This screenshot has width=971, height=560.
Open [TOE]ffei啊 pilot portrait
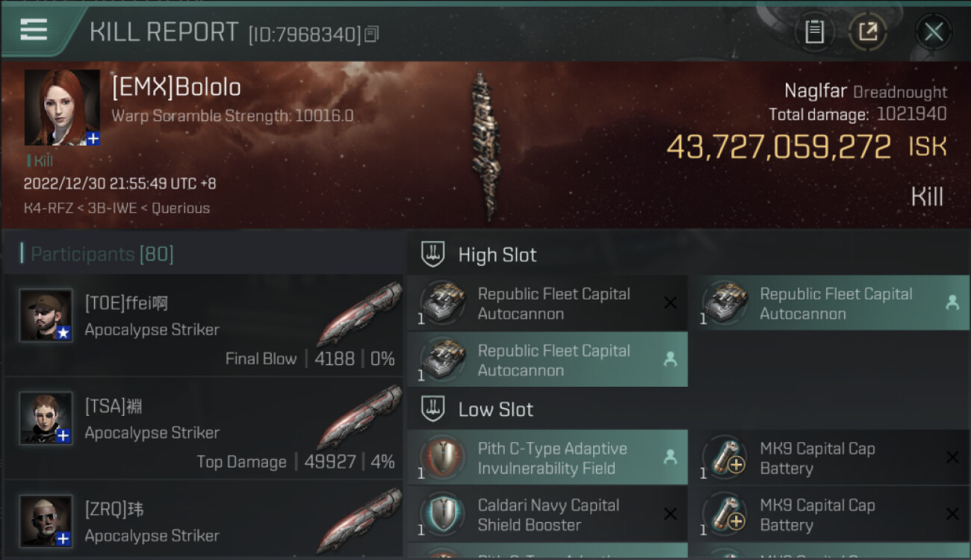coord(46,315)
